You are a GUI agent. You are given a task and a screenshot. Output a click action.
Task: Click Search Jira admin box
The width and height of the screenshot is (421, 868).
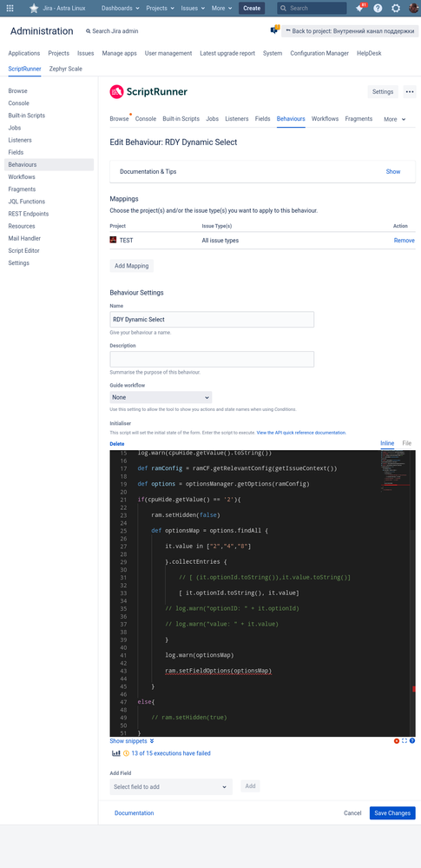(112, 31)
